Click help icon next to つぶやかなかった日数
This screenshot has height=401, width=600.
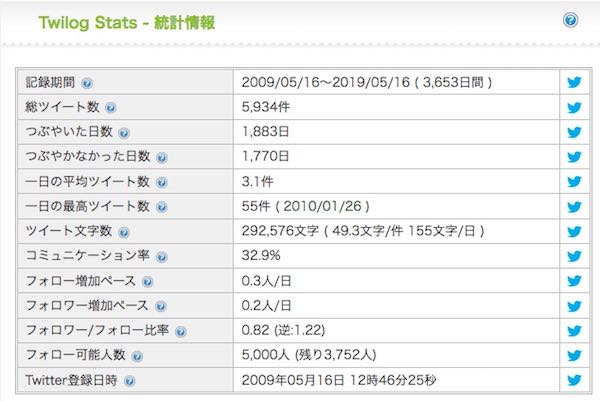162,157
